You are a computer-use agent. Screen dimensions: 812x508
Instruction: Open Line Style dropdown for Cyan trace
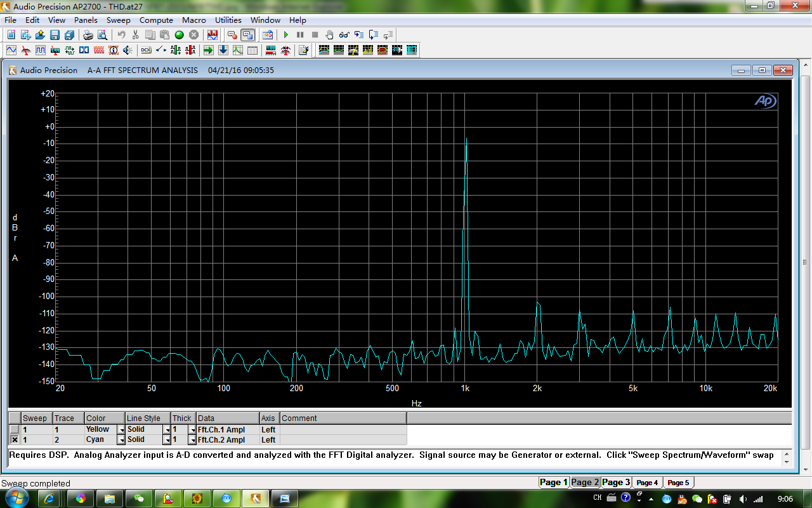(x=167, y=440)
